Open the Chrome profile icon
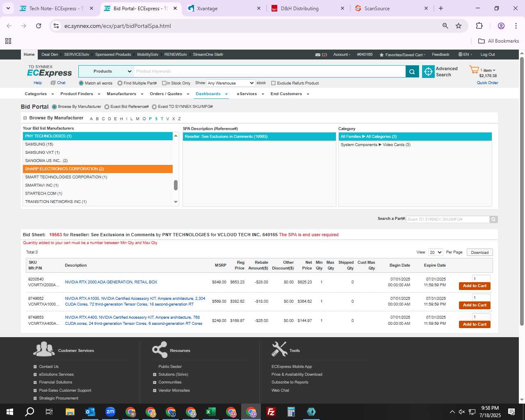The width and height of the screenshot is (525, 420). click(x=501, y=26)
